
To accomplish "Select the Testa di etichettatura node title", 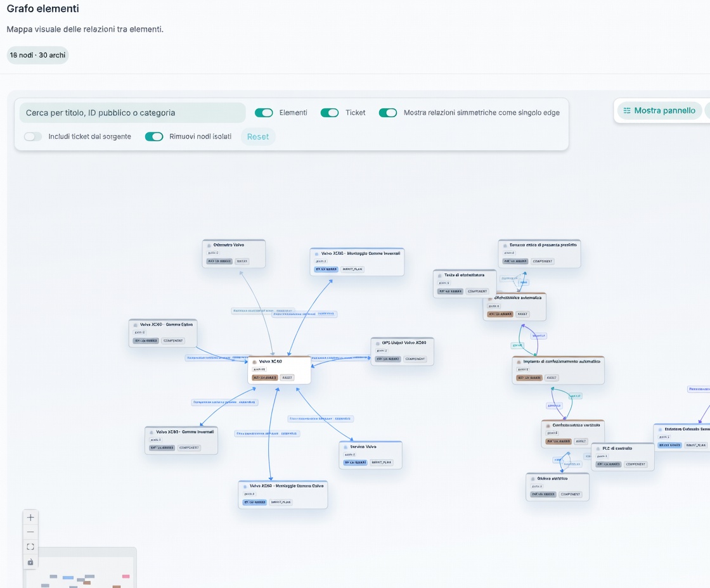I will (464, 275).
